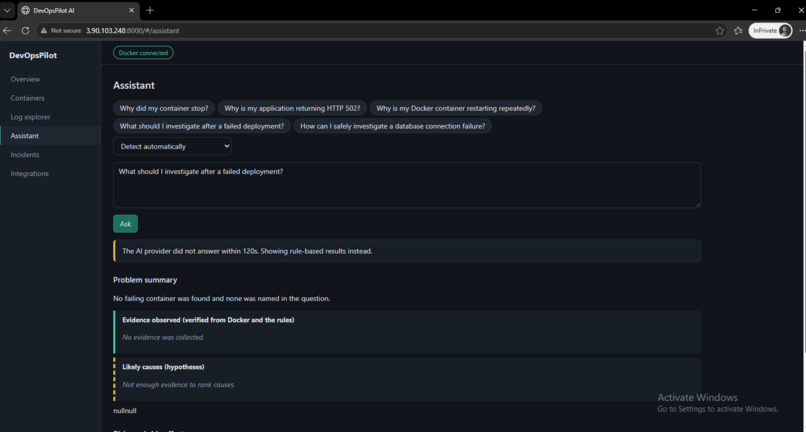Viewport: 806px width, 432px height.
Task: Click 'No evidence was collected.' text
Action: point(163,337)
